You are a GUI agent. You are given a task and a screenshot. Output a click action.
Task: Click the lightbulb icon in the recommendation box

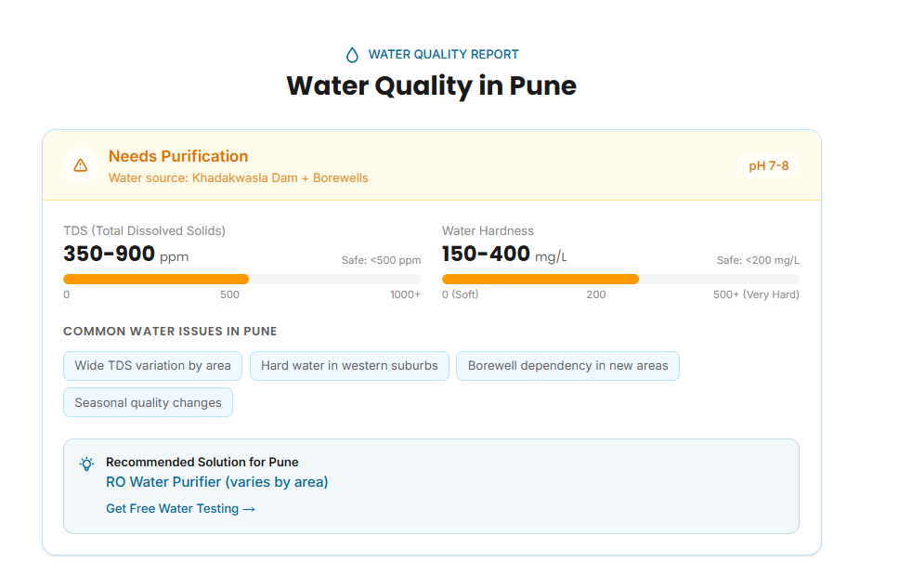point(86,464)
